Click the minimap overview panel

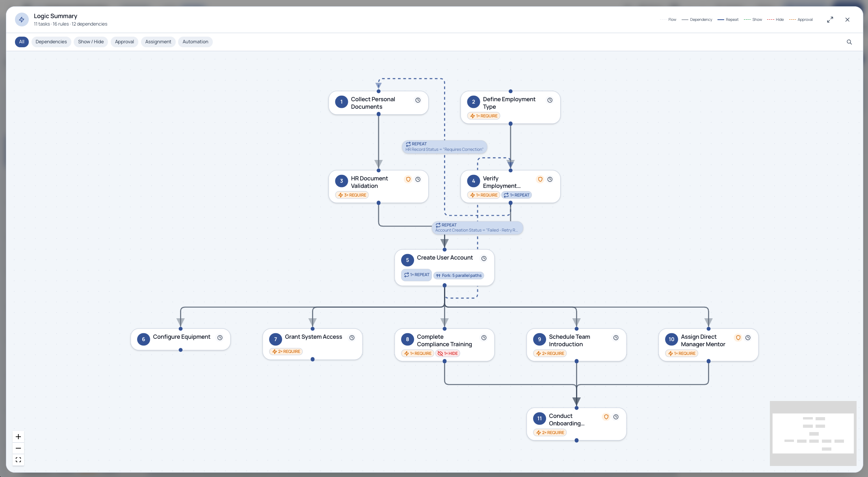click(813, 433)
